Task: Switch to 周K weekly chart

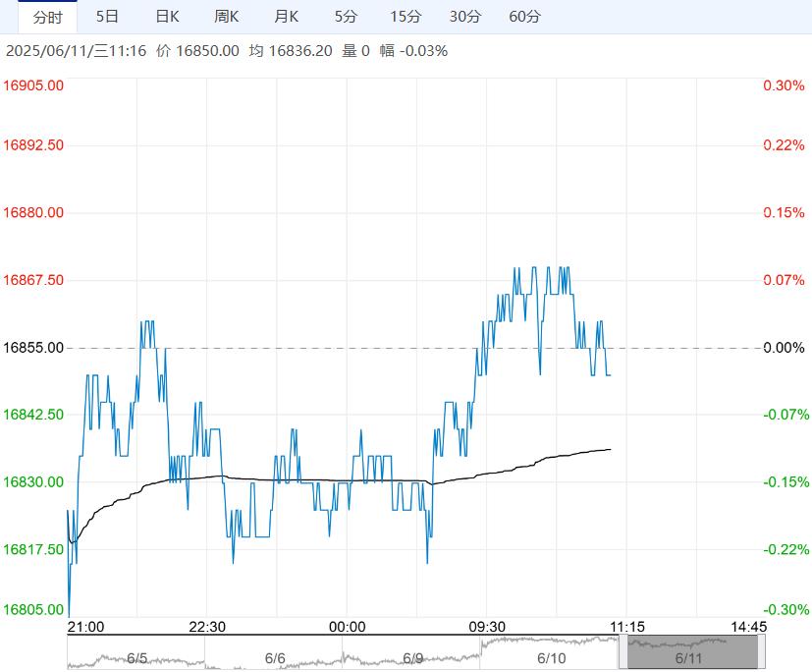Action: click(227, 17)
